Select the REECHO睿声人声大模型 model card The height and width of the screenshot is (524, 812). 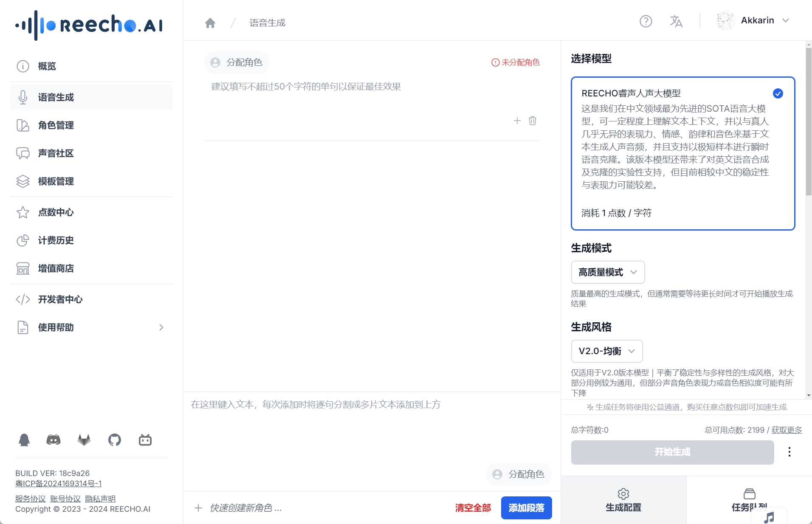[683, 153]
